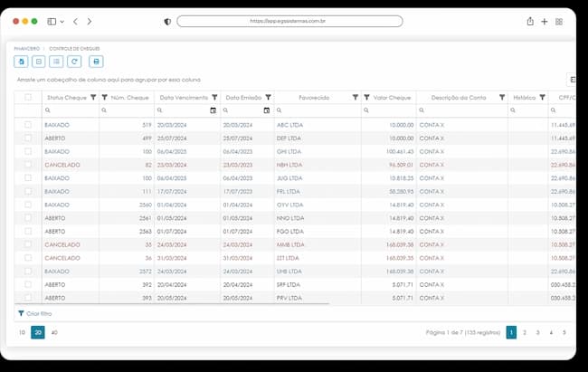This screenshot has width=588, height=372.
Task: Open the browser share icon
Action: tap(530, 22)
